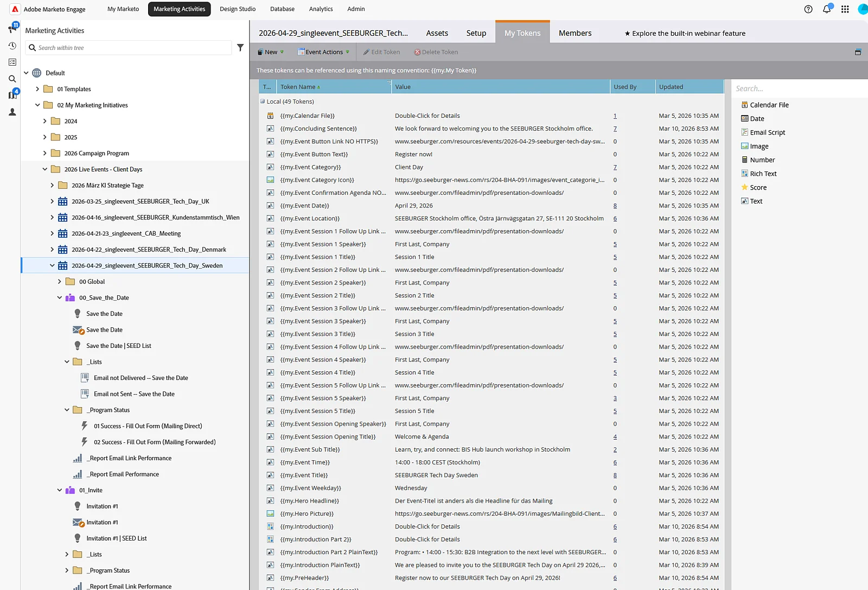
Task: Open notifications bell icon
Action: [x=827, y=9]
